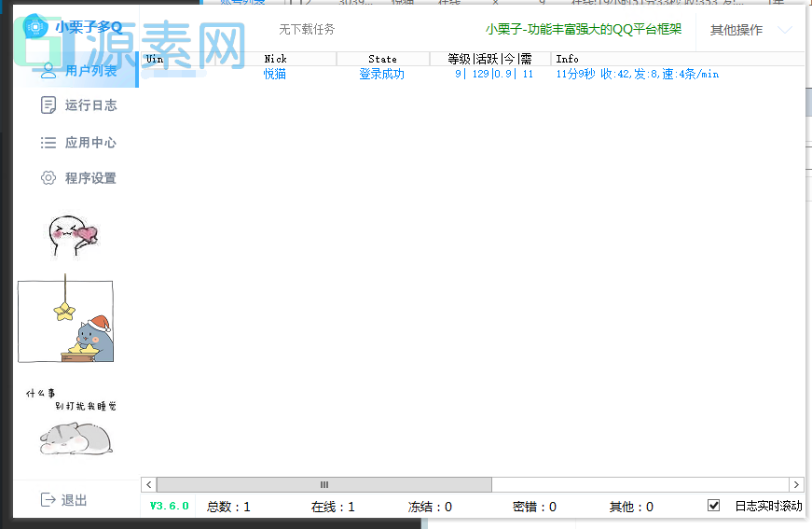The height and width of the screenshot is (529, 812).
Task: Click the 登录成功 state cell
Action: (x=381, y=74)
